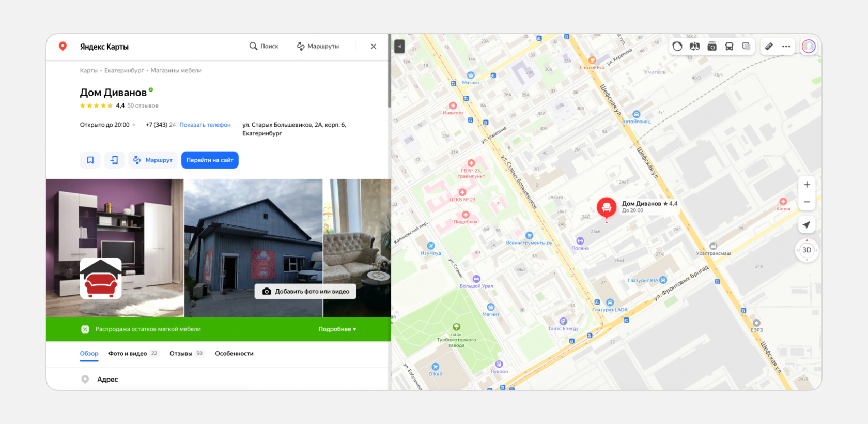Screen dimensions: 868x424
Task: Zoom in with the plus button
Action: pos(807,185)
